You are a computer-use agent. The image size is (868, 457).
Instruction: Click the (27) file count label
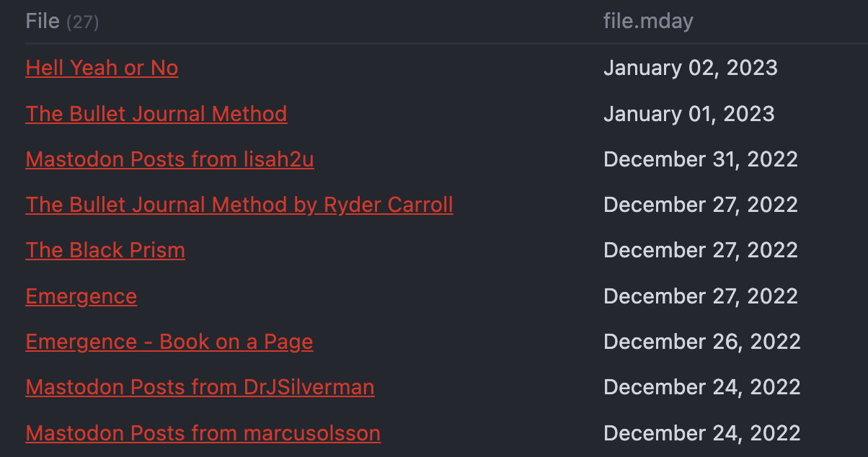coord(82,22)
